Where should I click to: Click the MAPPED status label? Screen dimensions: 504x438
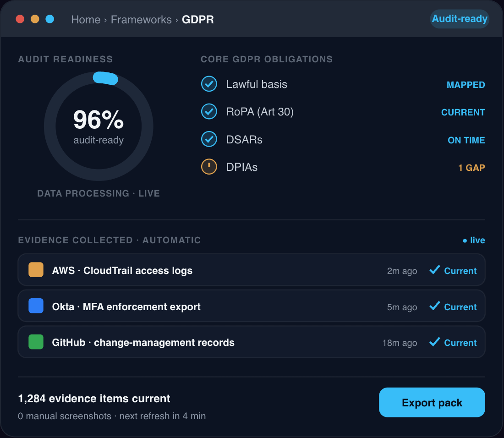(466, 85)
